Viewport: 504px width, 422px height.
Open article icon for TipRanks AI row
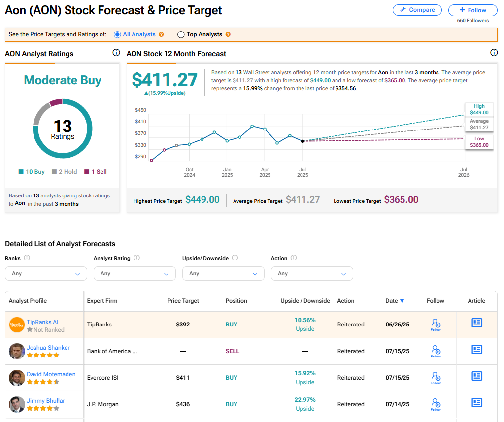pyautogui.click(x=476, y=323)
